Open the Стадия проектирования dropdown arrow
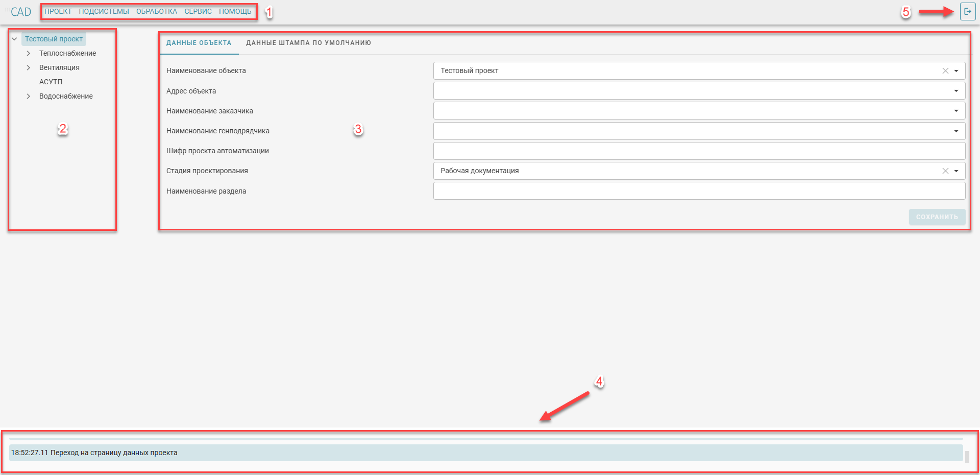Screen dimensions: 980x475 [x=956, y=171]
